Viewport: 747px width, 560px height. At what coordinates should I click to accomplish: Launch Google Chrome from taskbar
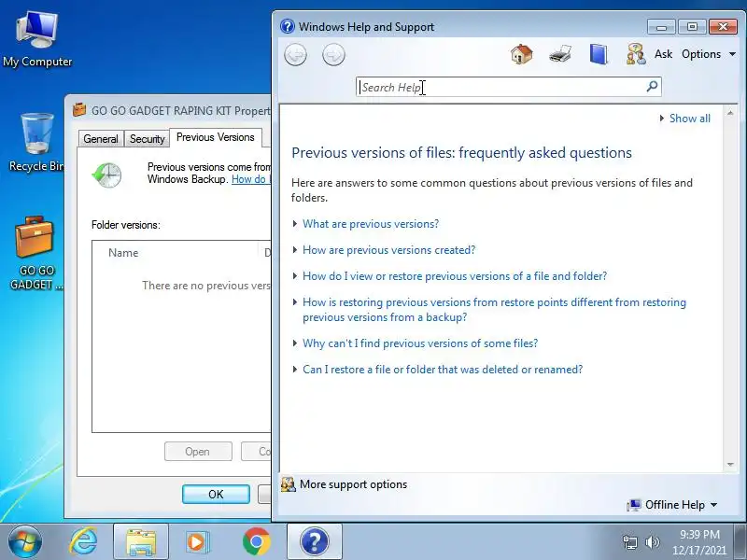[x=256, y=542]
